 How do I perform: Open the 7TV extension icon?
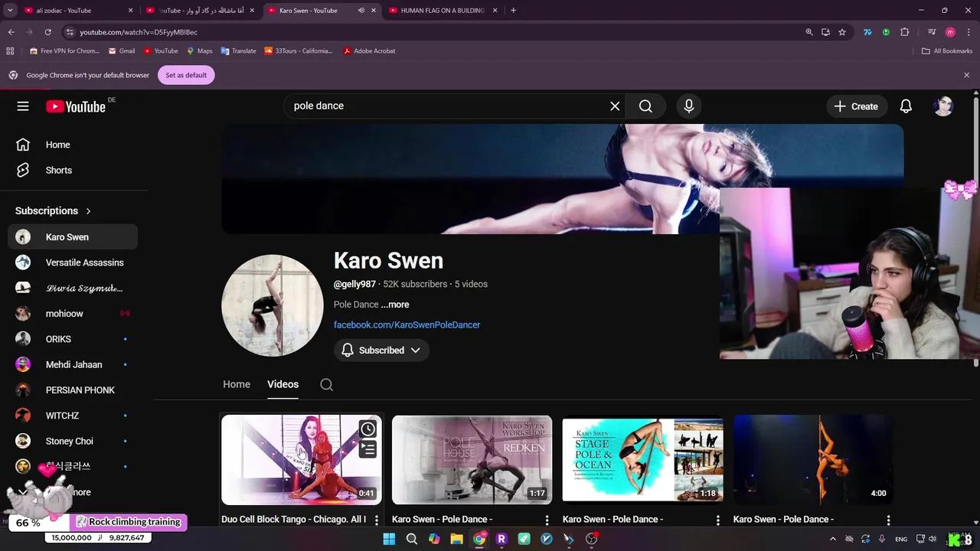pyautogui.click(x=867, y=32)
